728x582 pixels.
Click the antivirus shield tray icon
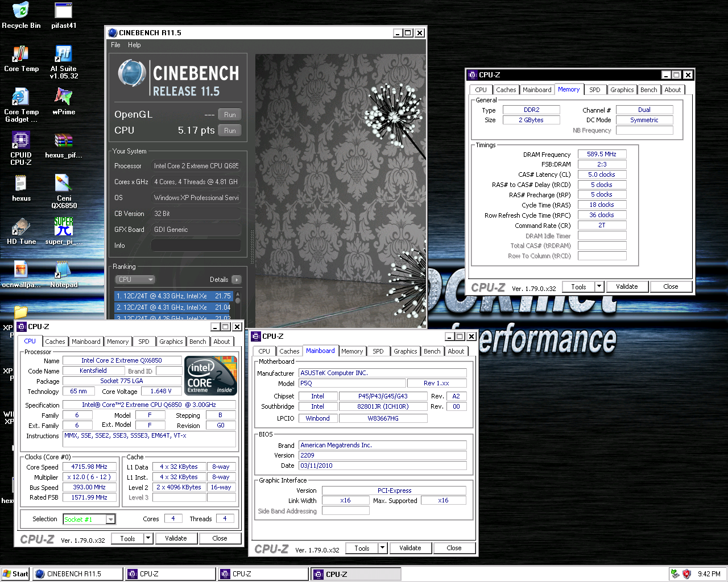coord(686,574)
